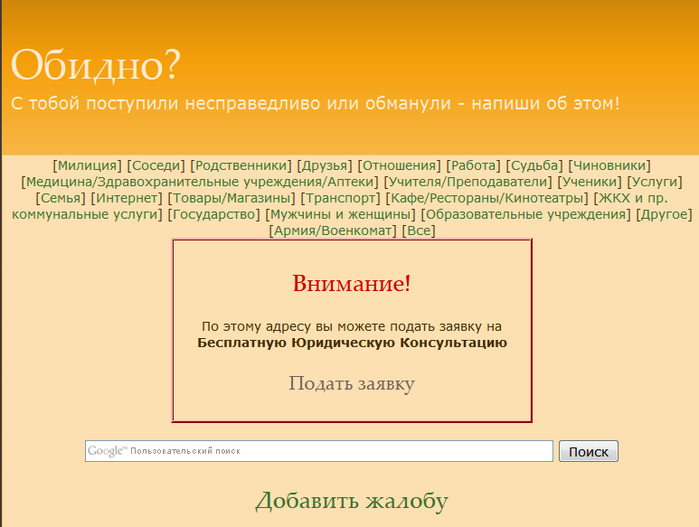
Task: Open the Учителя/Преподаватели category
Action: tap(468, 182)
